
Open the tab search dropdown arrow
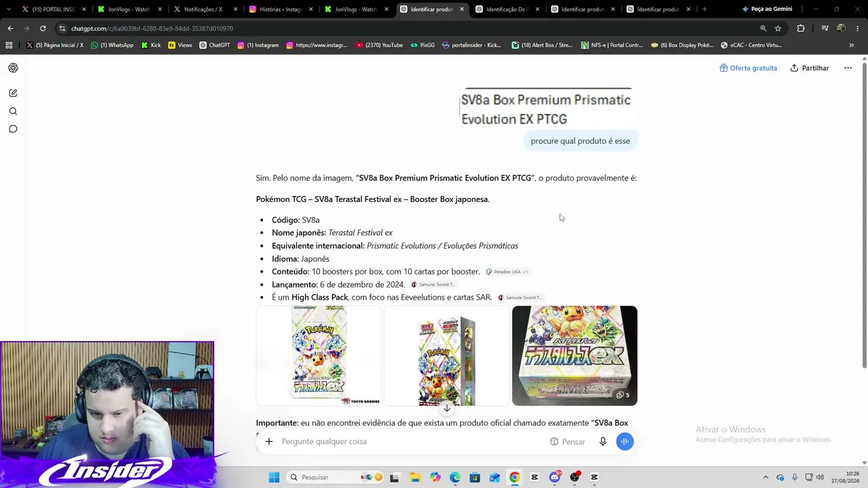pyautogui.click(x=9, y=9)
